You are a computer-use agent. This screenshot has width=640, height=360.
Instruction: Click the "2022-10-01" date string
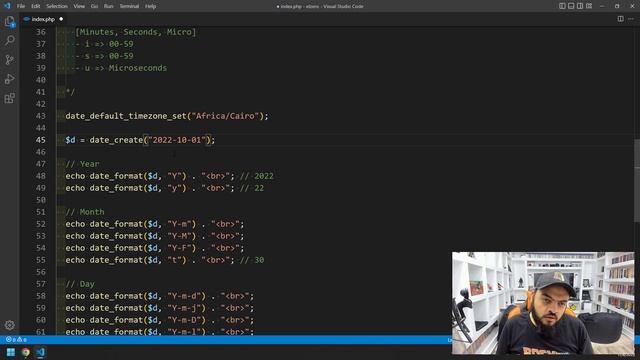coord(177,140)
